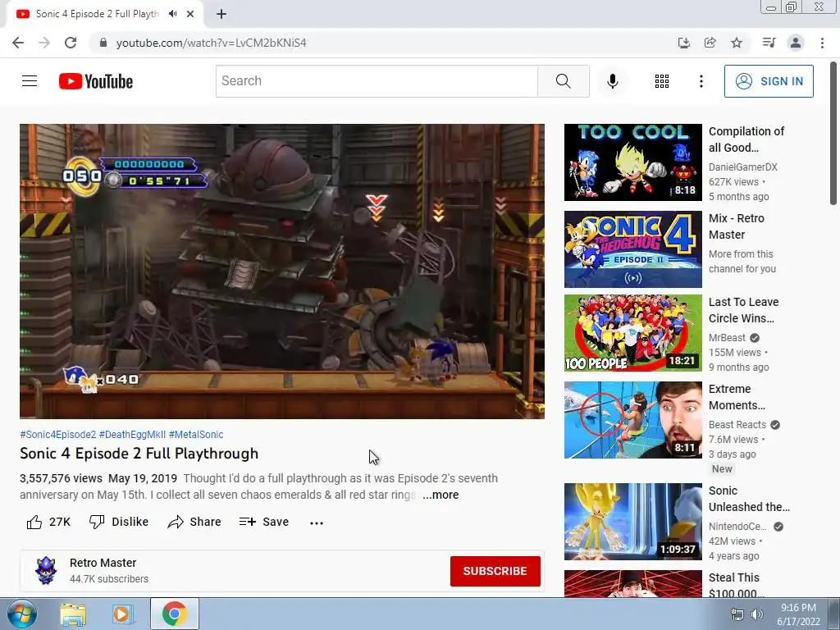This screenshot has height=630, width=840.
Task: Click the "44.7K subscribers" text
Action: click(109, 579)
